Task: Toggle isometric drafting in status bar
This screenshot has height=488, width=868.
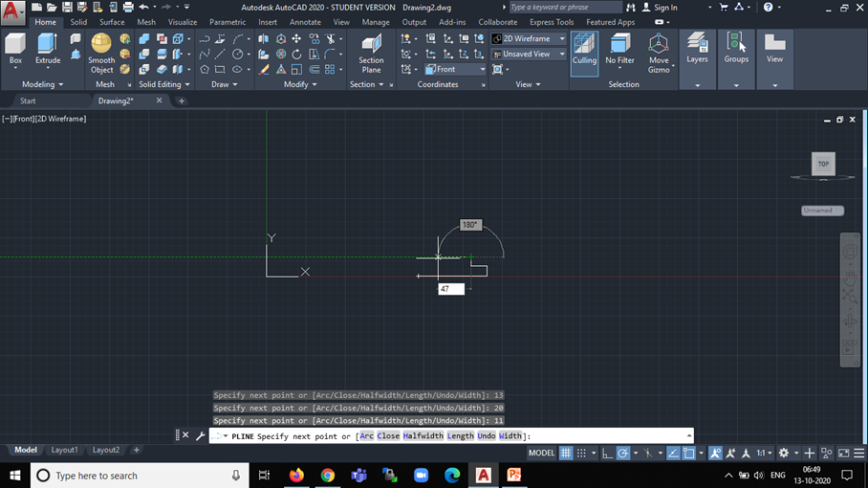Action: tap(648, 454)
